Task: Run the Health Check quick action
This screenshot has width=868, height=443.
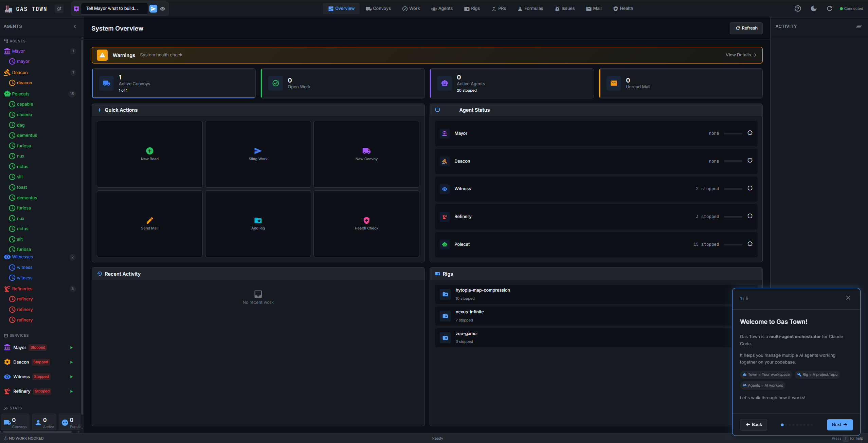Action: pyautogui.click(x=366, y=223)
